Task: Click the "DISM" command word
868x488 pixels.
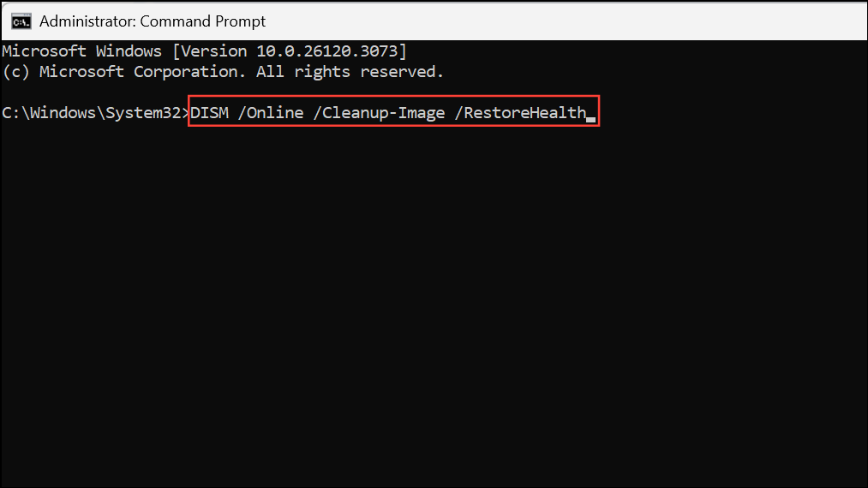Action: (209, 113)
